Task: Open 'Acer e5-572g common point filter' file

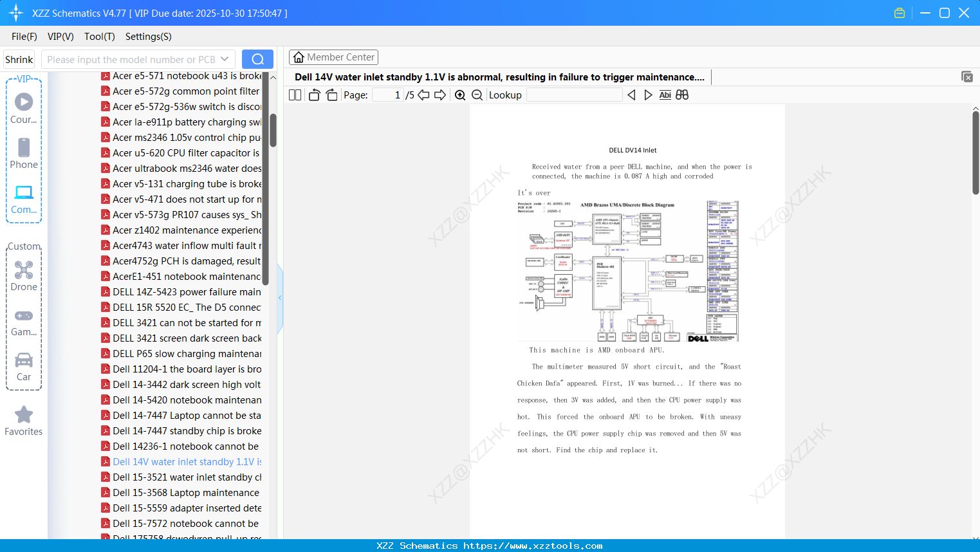Action: 181,91
